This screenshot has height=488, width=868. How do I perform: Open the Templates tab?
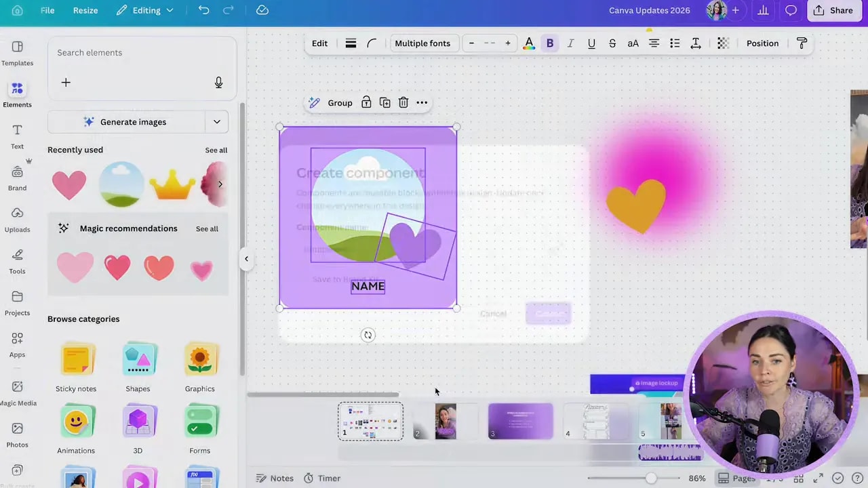click(x=17, y=53)
